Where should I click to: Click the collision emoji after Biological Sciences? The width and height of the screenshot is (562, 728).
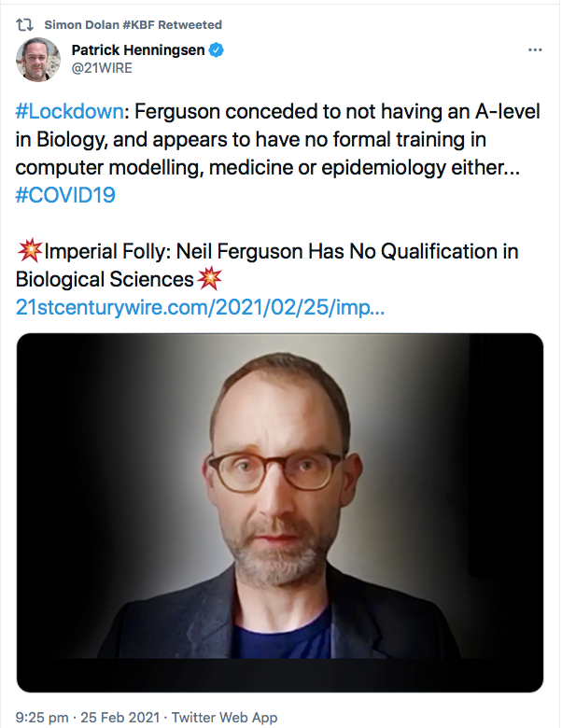pyautogui.click(x=209, y=278)
